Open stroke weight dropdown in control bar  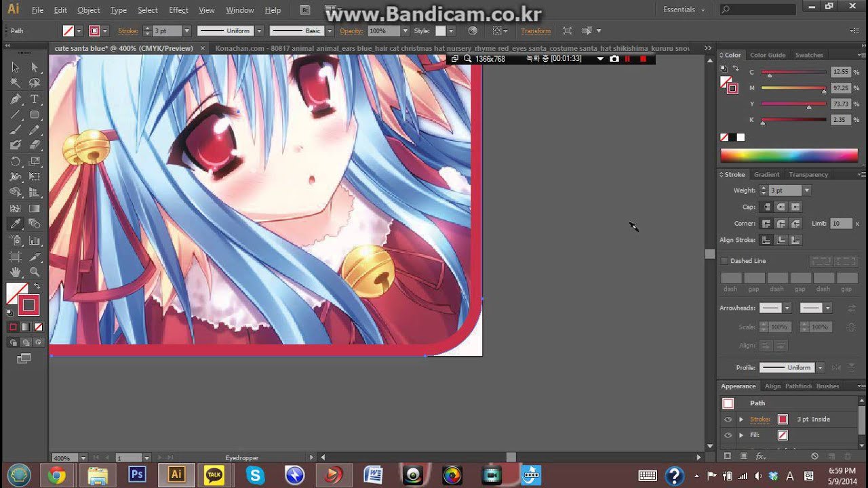click(186, 30)
